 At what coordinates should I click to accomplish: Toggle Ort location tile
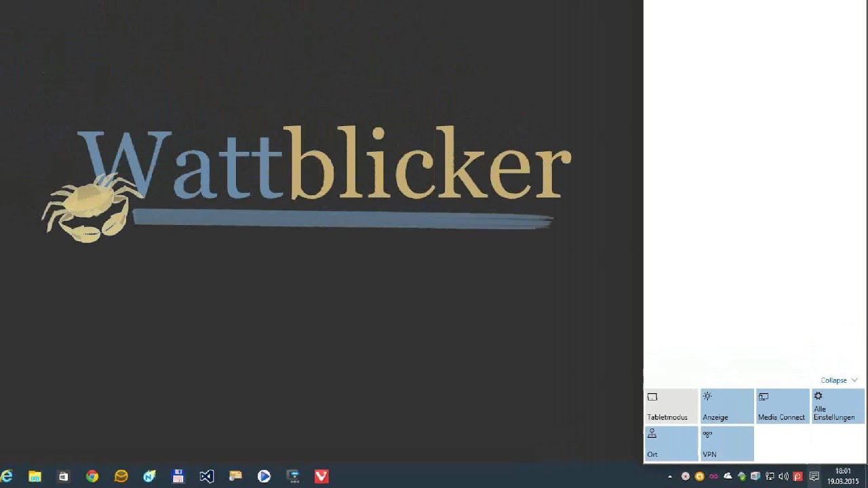[x=671, y=443]
